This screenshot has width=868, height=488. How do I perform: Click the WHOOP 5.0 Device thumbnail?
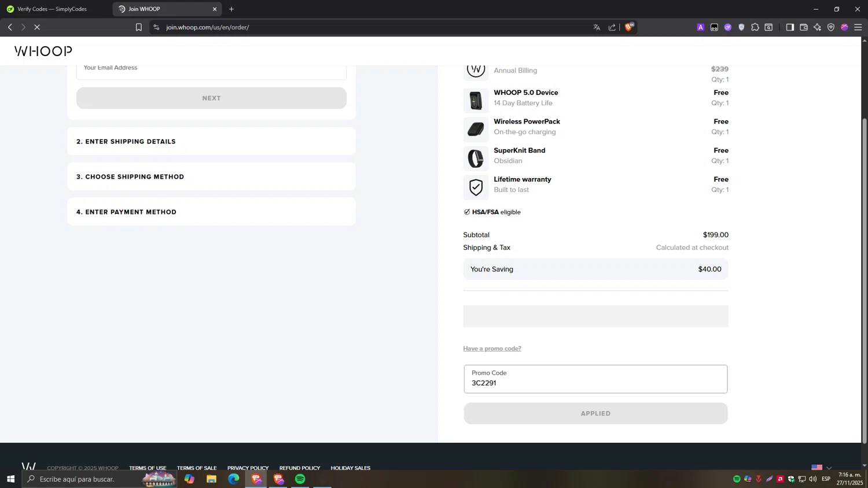pos(476,101)
